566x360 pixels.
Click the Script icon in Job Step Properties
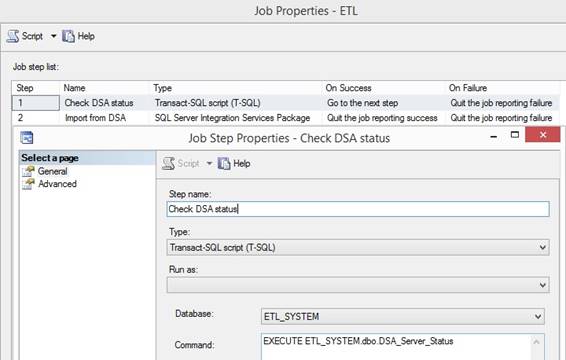tap(168, 164)
